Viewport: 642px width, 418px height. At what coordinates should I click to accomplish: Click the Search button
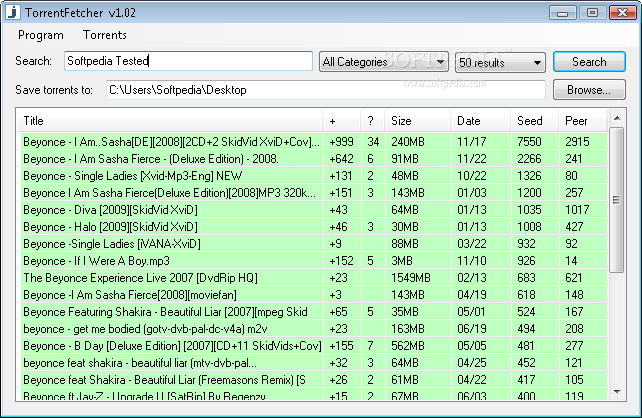pyautogui.click(x=589, y=62)
